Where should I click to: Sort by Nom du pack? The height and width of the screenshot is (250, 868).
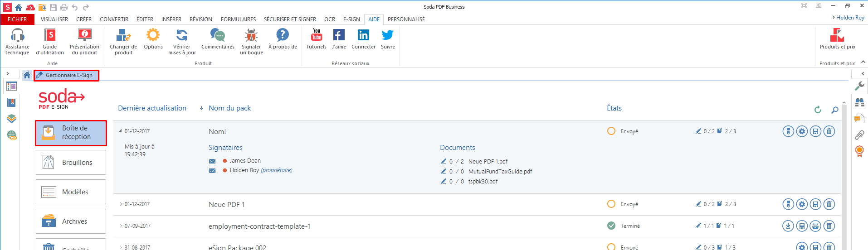tap(229, 108)
